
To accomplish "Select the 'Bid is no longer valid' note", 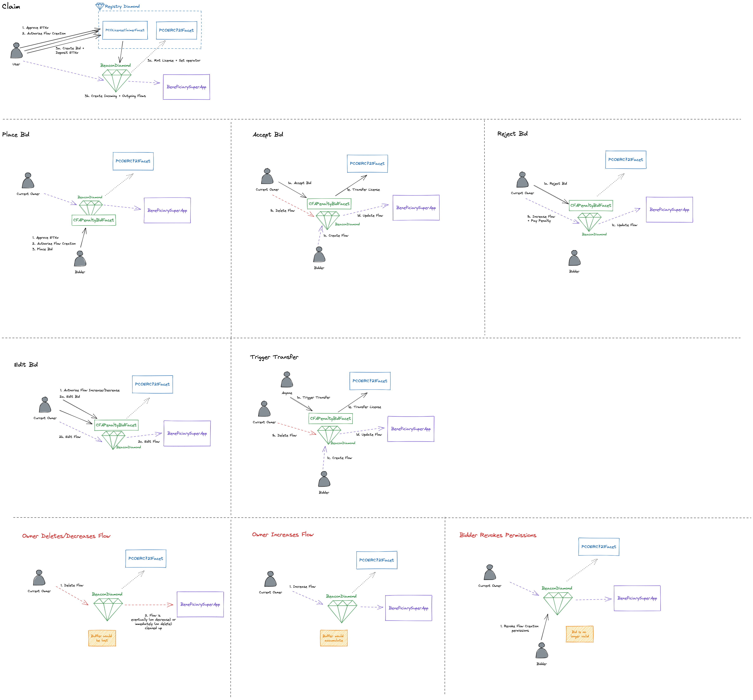I will click(x=579, y=634).
